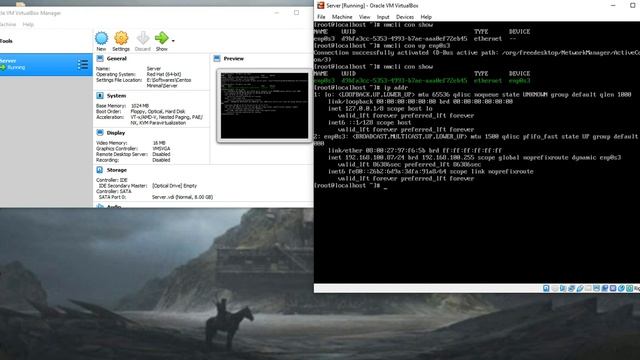Open the Display section heading link
Image resolution: width=640 pixels, height=360 pixels.
click(x=116, y=133)
